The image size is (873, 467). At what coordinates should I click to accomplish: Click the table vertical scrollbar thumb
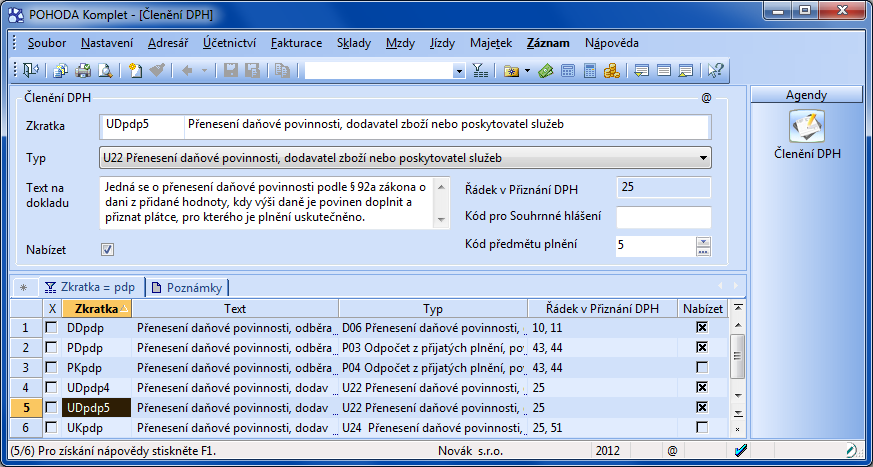click(737, 356)
